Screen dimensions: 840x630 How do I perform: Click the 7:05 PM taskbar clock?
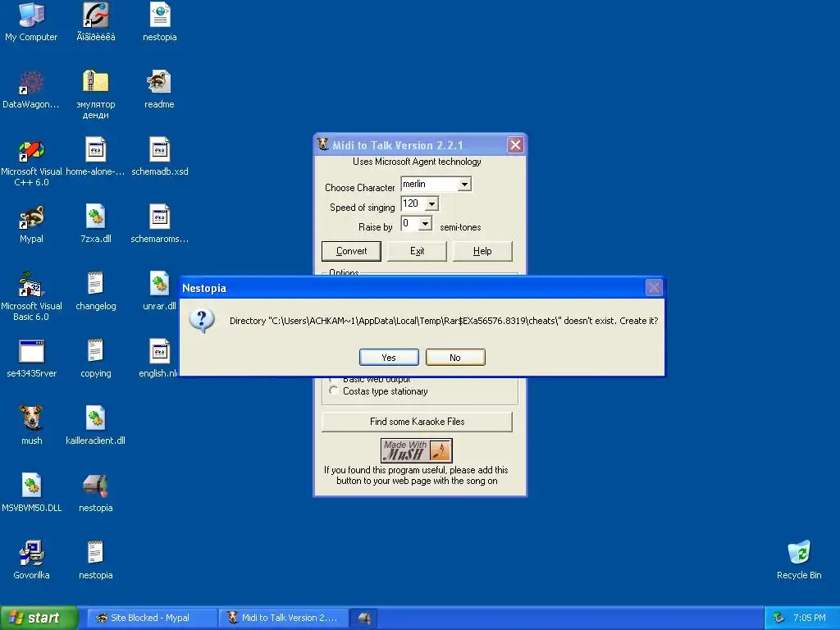pyautogui.click(x=810, y=618)
